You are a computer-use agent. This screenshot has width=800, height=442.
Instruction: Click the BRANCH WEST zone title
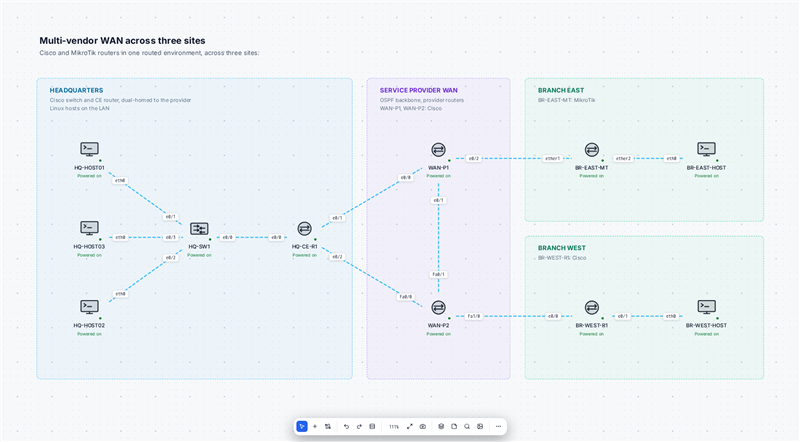pyautogui.click(x=562, y=248)
